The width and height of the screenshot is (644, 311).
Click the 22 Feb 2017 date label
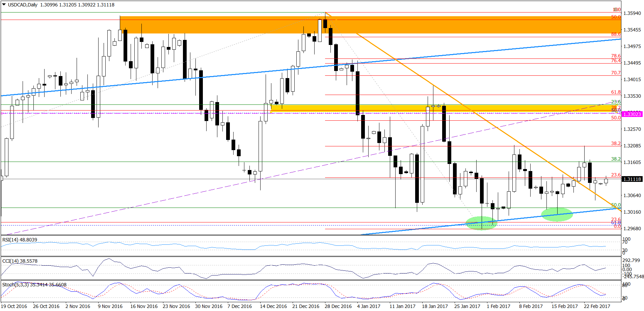(x=597, y=306)
